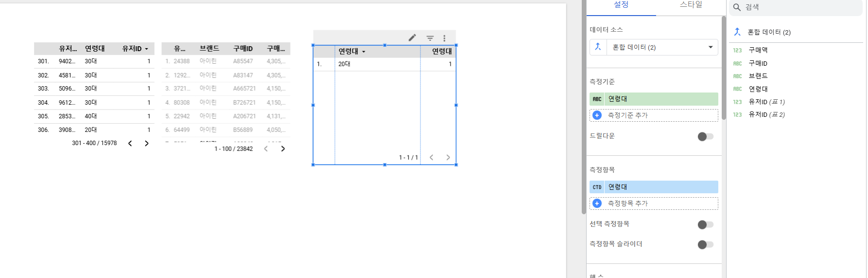Click the CTD aggregation icon on 연령대 metric chip
Image resolution: width=868 pixels, height=278 pixels.
coord(597,187)
